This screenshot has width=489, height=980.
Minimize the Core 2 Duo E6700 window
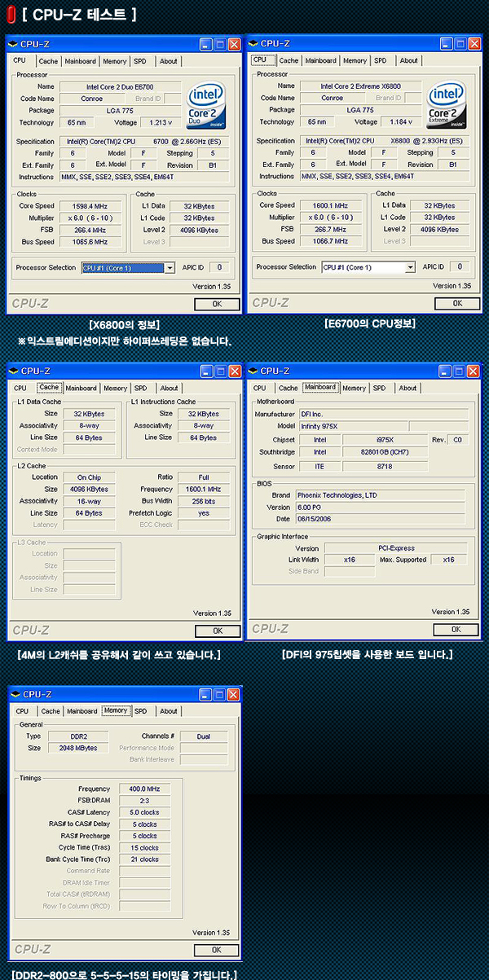point(206,44)
